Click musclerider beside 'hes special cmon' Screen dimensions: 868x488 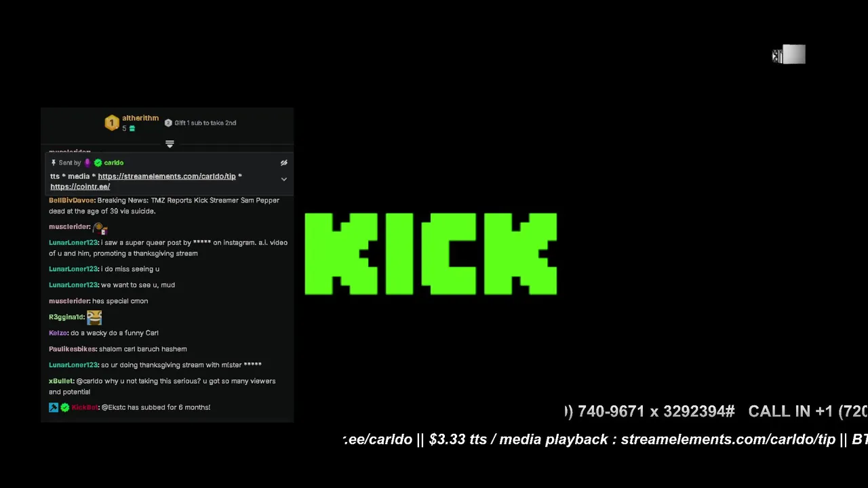coord(68,301)
